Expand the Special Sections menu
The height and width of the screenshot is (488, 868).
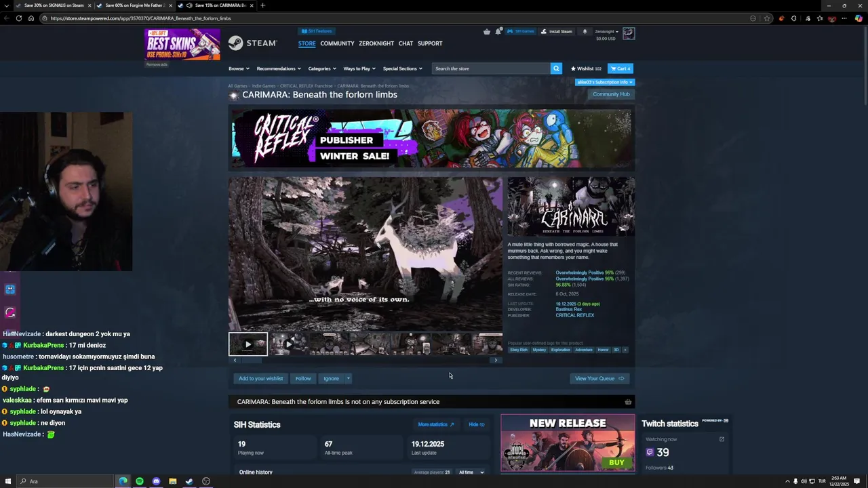402,68
